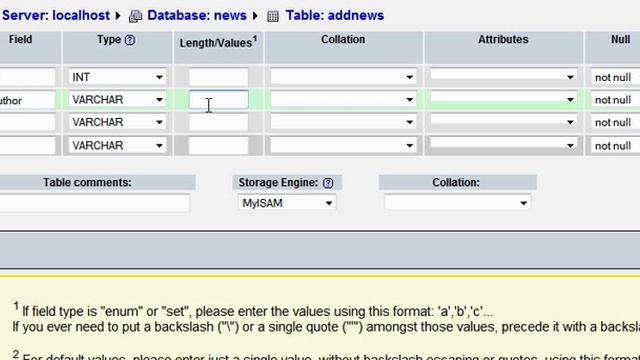Open the third row Attributes dropdown

click(x=504, y=121)
